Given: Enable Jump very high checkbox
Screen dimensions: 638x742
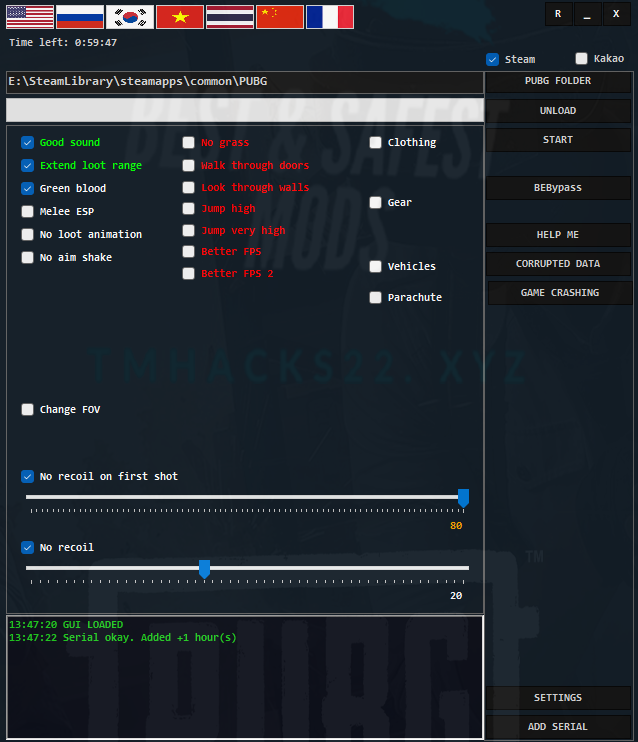Looking at the screenshot, I should coord(188,230).
